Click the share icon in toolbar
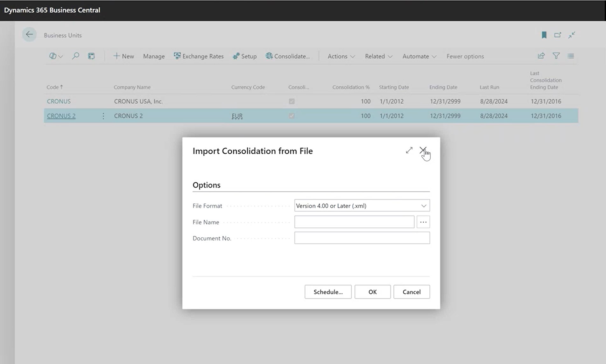Image resolution: width=606 pixels, height=364 pixels. tap(541, 56)
